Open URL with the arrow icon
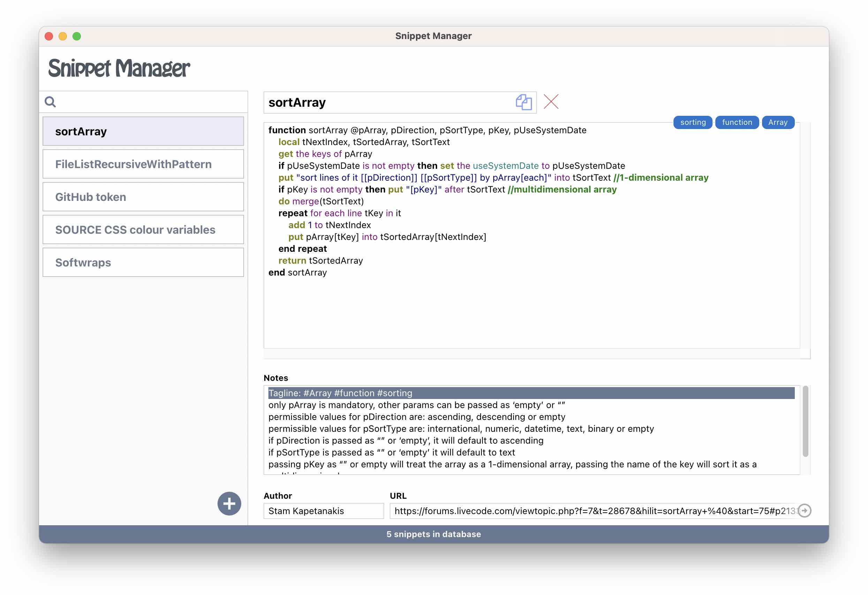The width and height of the screenshot is (868, 595). pos(805,511)
